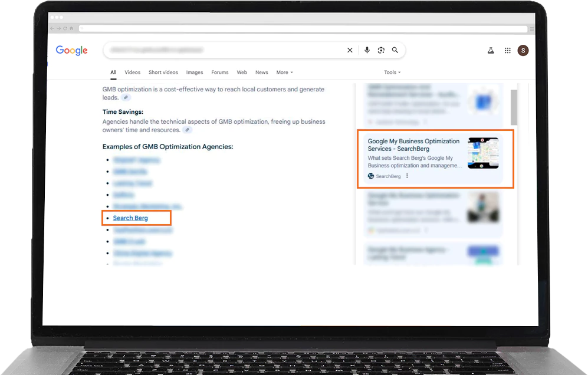Screen dimensions: 588x375
Task: Open Google Lens image search
Action: tap(381, 50)
